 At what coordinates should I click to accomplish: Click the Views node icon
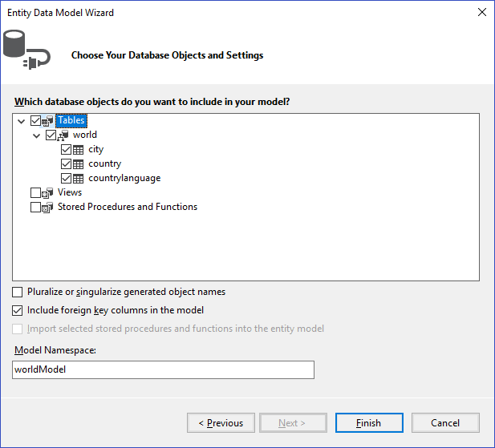pyautogui.click(x=48, y=193)
